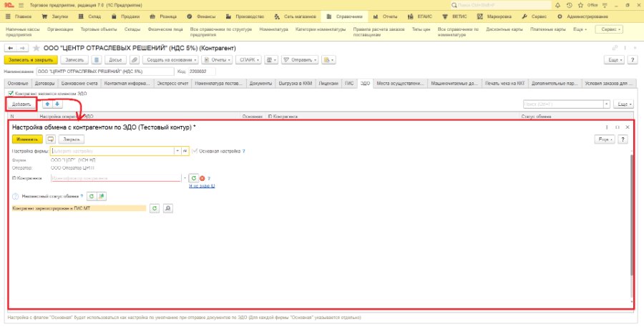Click the Добавить button
644x327 pixels.
21,104
